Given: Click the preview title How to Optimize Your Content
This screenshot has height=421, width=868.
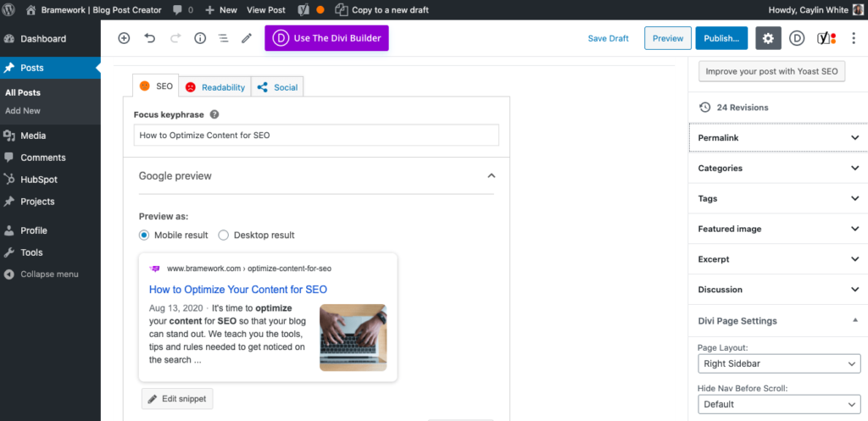Looking at the screenshot, I should tap(238, 290).
